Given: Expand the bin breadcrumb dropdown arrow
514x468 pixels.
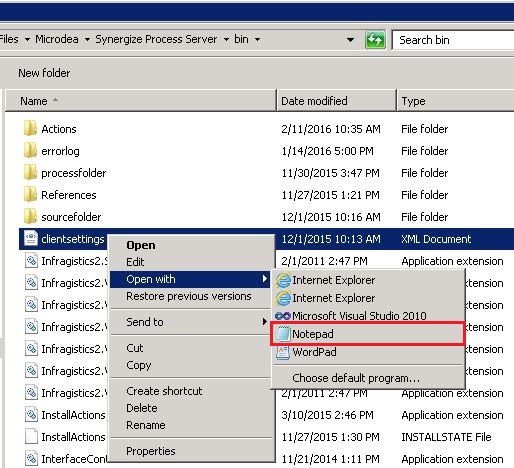Looking at the screenshot, I should tap(257, 40).
